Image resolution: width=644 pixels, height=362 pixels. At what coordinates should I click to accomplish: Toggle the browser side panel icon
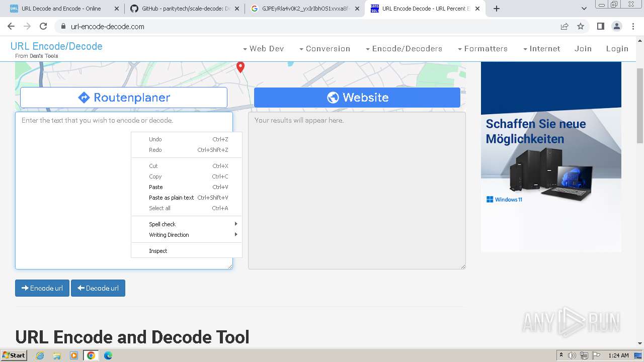pyautogui.click(x=600, y=26)
